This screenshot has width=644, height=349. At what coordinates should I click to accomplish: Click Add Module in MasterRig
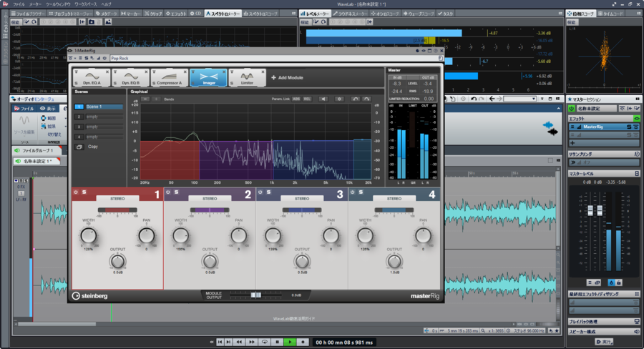coord(287,78)
